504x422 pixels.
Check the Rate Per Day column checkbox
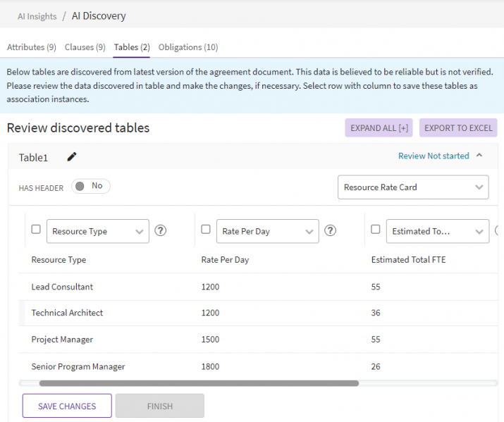[206, 229]
